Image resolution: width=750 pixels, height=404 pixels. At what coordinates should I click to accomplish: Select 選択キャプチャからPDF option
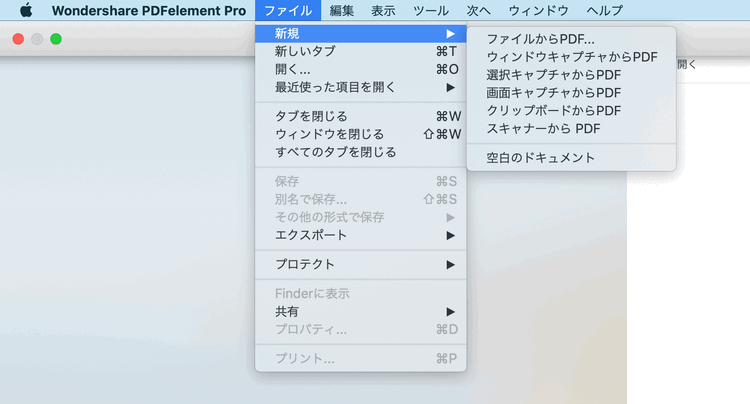[571, 75]
